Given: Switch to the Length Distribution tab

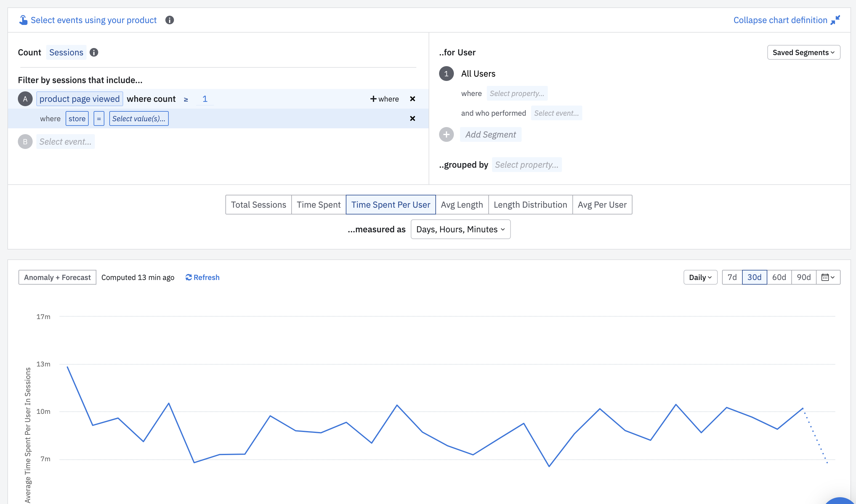Looking at the screenshot, I should pyautogui.click(x=530, y=205).
